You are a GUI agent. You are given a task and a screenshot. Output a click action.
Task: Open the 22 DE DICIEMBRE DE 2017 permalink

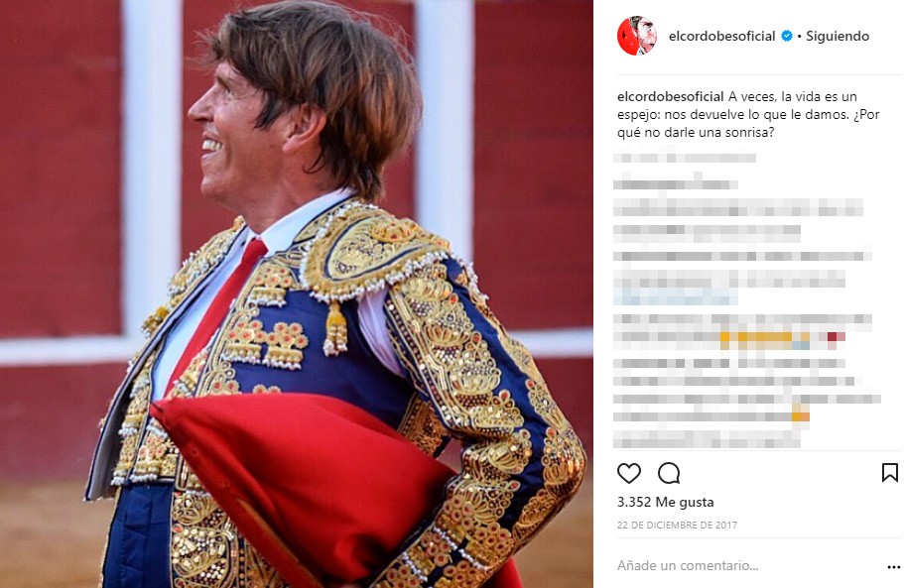pos(677,525)
